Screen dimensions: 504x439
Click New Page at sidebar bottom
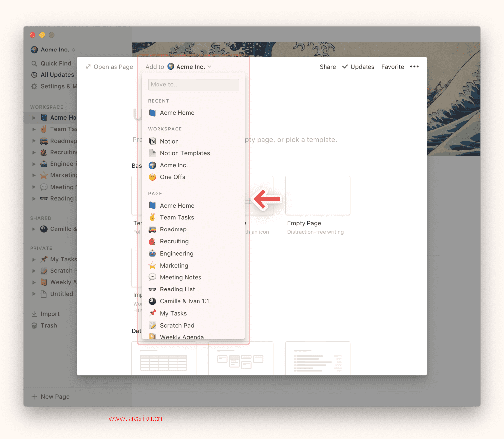click(51, 396)
